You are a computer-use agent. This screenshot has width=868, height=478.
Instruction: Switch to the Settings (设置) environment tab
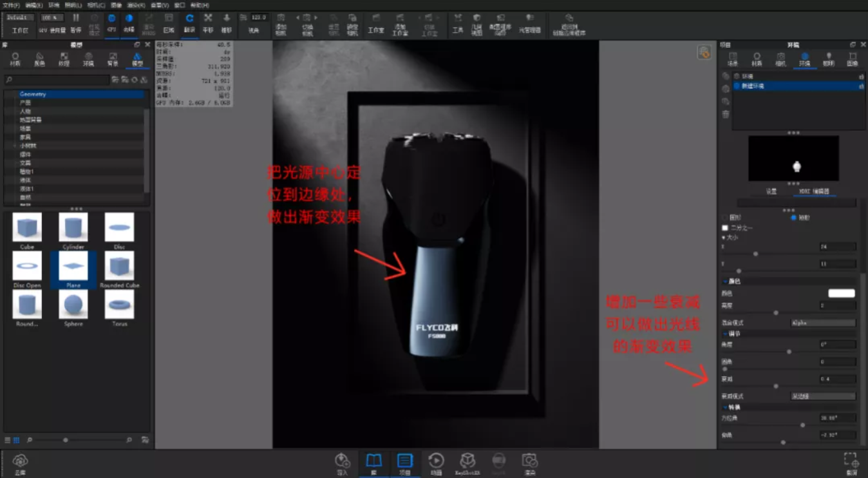pos(771,191)
